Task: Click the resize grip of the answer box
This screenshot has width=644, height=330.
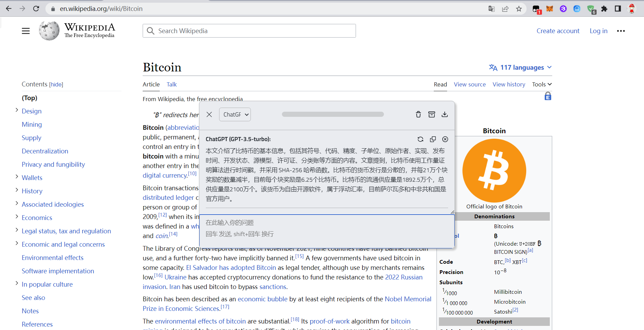Action: [452, 212]
